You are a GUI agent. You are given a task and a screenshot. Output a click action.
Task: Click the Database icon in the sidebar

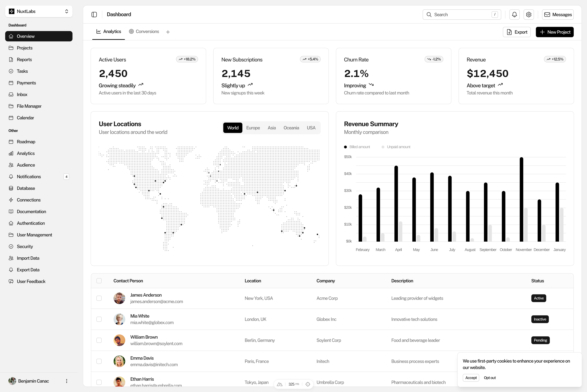pos(11,188)
